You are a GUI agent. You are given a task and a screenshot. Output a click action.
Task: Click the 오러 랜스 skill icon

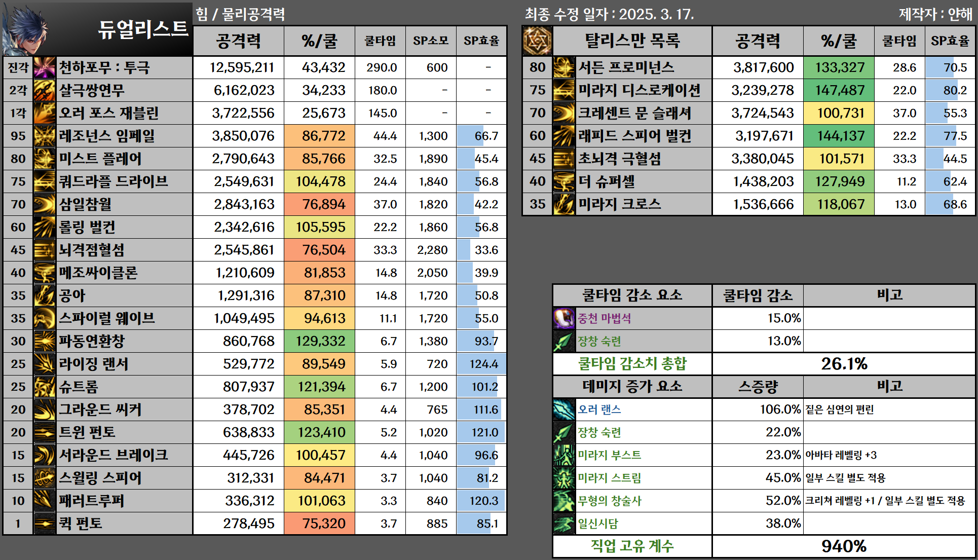click(x=563, y=409)
